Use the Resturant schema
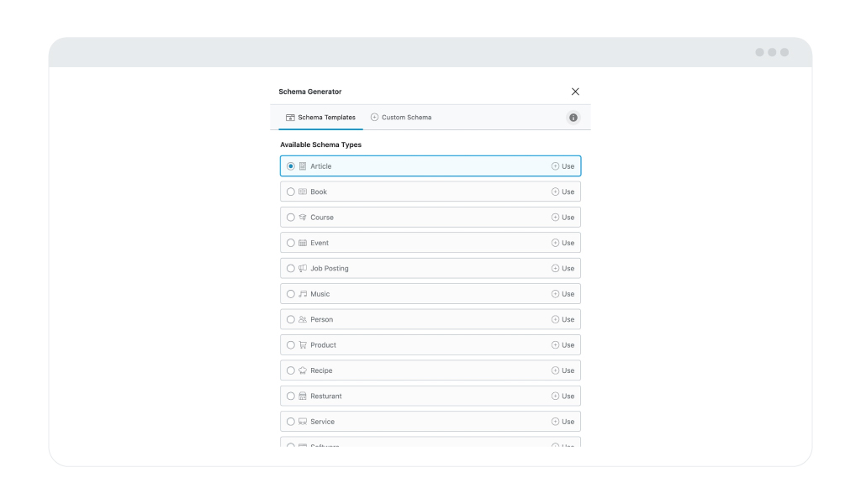This screenshot has width=861, height=504. [x=563, y=396]
